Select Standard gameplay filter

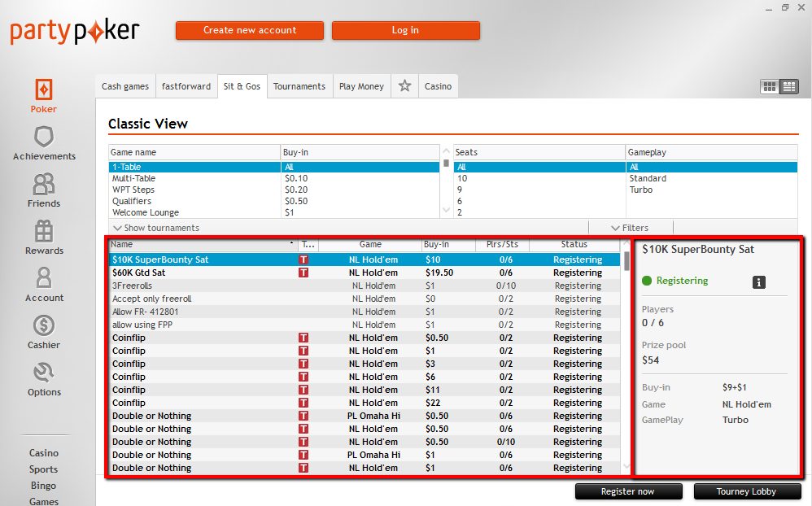point(712,178)
